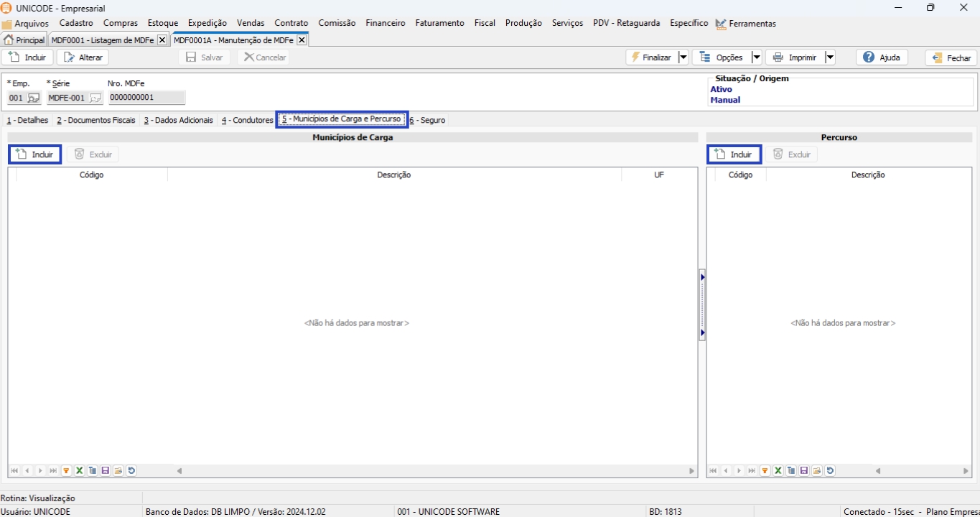The height and width of the screenshot is (517, 980).
Task: Click the Nro. MDFe input field
Action: (146, 98)
